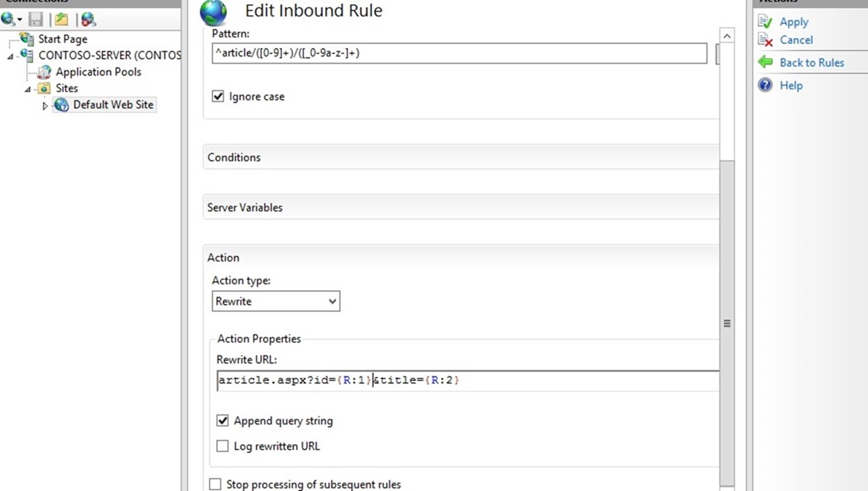
Task: Click into the Pattern text field
Action: click(x=459, y=53)
